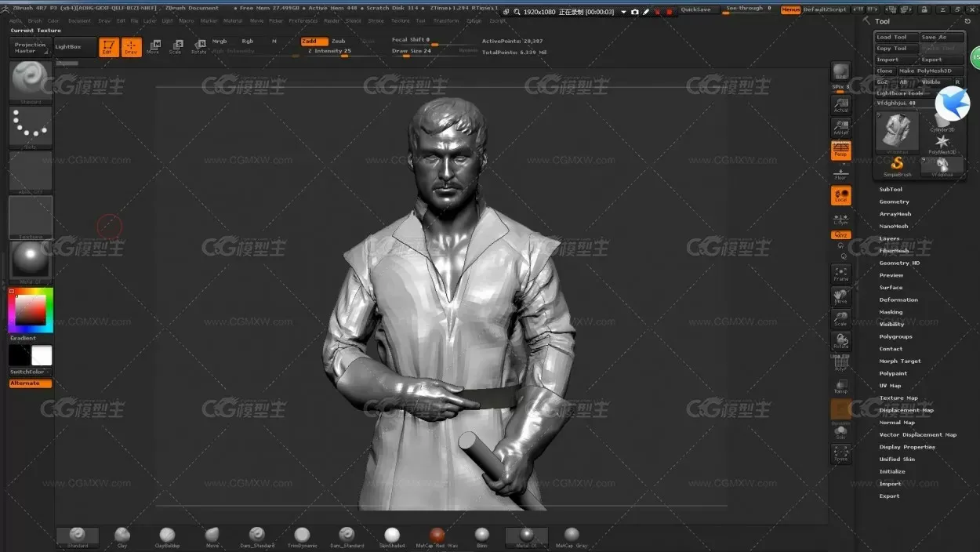Select the Move transform tool in top shelf
Screen dimensions: 980x552
tap(153, 47)
